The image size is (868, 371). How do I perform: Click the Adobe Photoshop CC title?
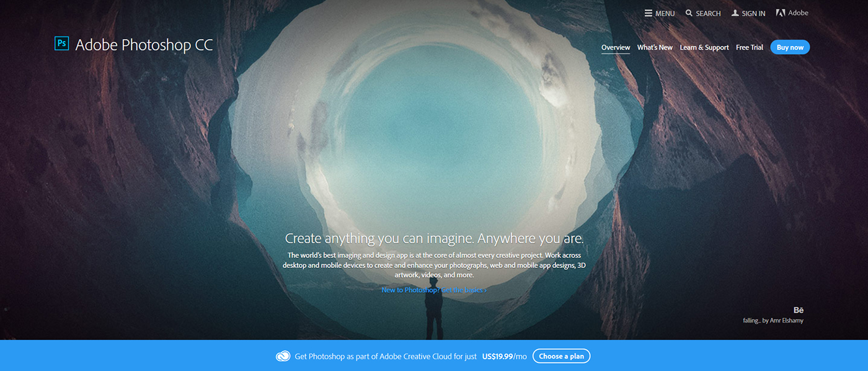tap(144, 45)
